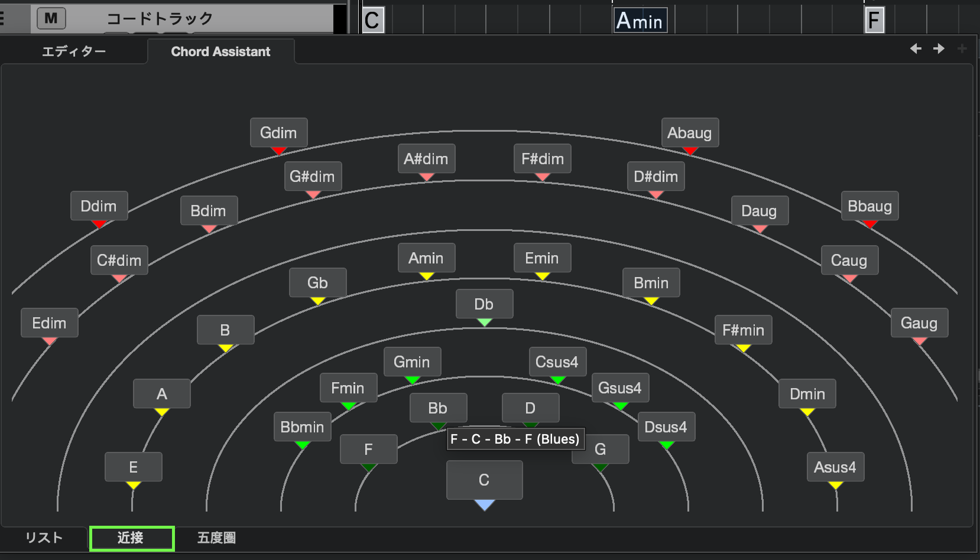Click the central C reference chord
Screen dimensions: 980x560
pos(484,480)
